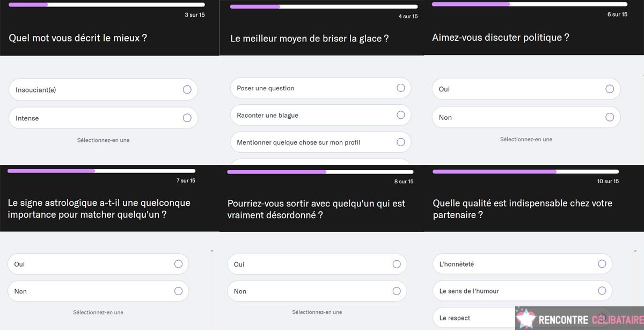Select "Non" for the astrology question

(x=178, y=291)
